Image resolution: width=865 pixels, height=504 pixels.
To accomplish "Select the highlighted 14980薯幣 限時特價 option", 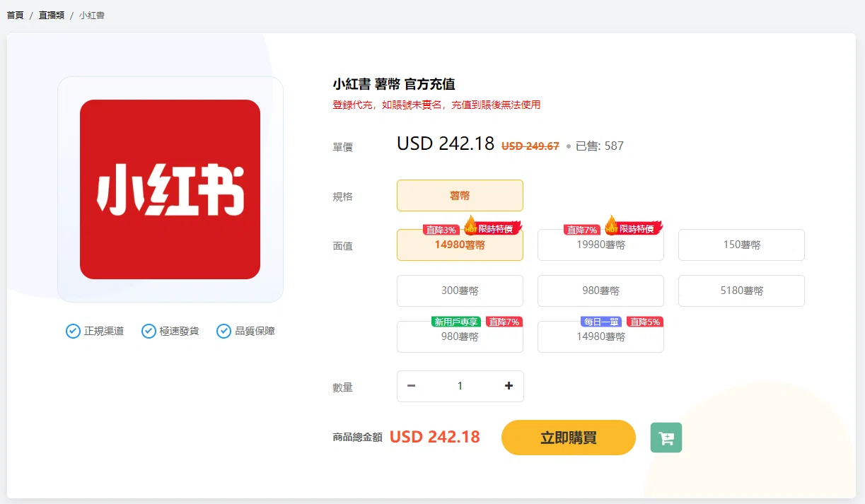I will [460, 245].
